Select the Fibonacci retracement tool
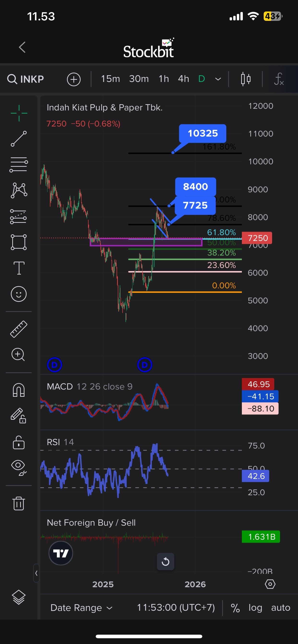Viewport: 298px width, 644px height. point(19,165)
